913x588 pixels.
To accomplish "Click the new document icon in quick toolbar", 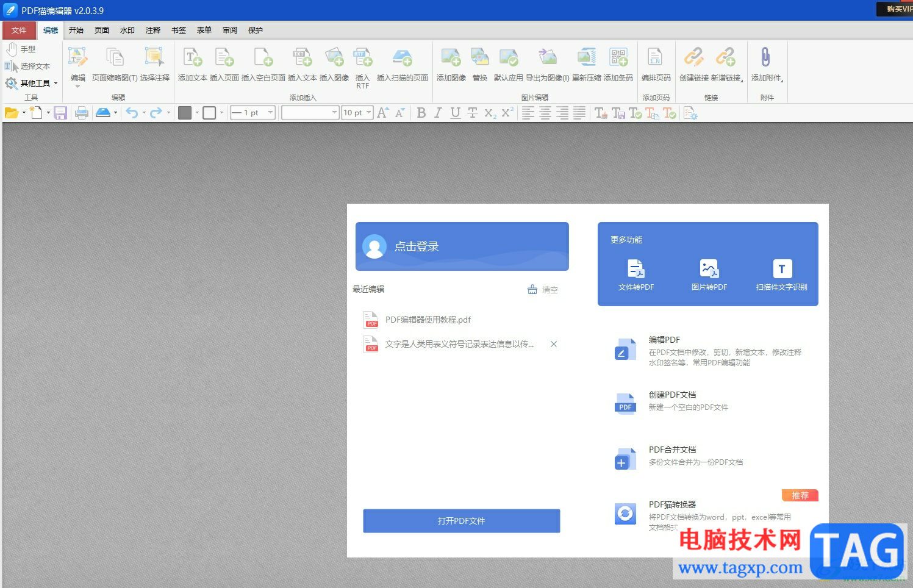I will pyautogui.click(x=37, y=113).
